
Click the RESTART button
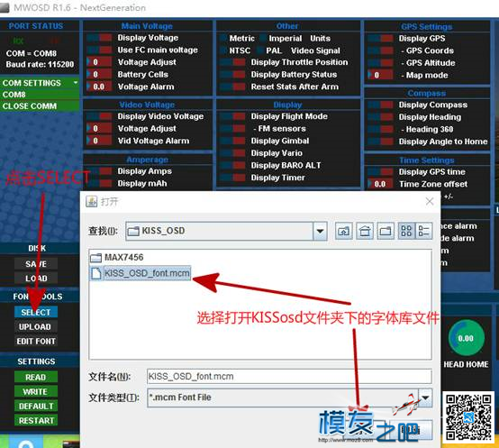36,421
